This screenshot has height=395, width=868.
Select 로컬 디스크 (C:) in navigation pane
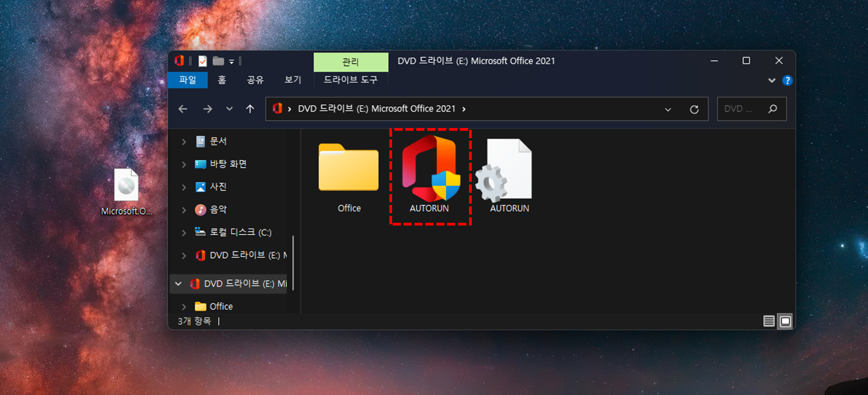[x=233, y=232]
